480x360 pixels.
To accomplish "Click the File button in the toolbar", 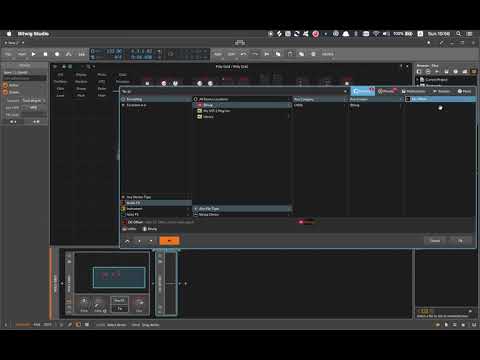I will 8,54.
